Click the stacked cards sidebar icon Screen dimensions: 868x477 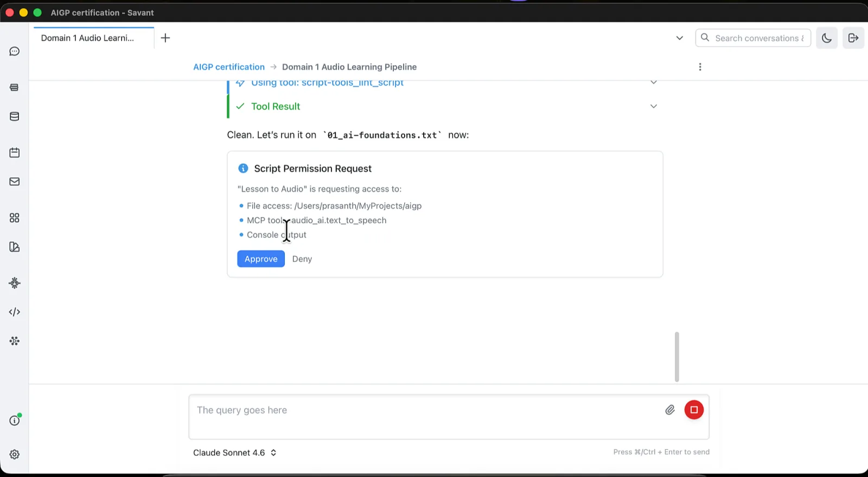point(15,87)
